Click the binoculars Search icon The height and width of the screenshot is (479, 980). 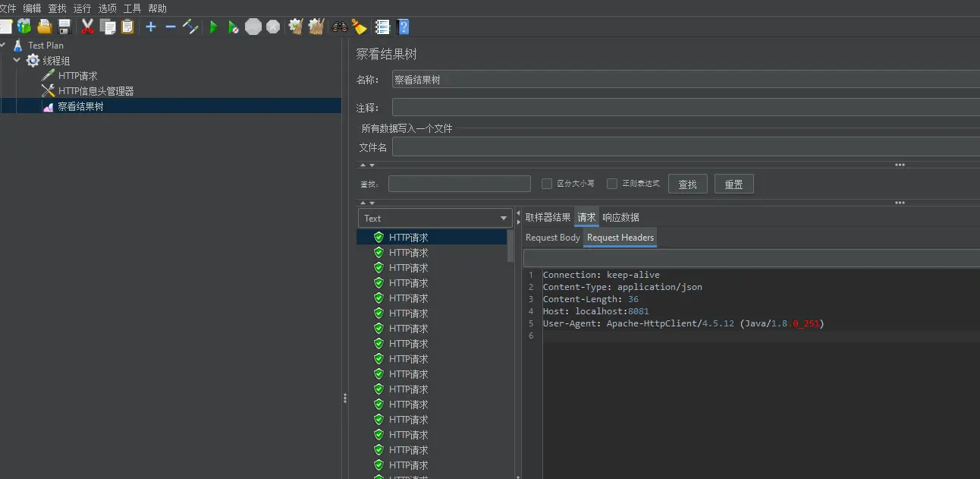click(x=339, y=27)
